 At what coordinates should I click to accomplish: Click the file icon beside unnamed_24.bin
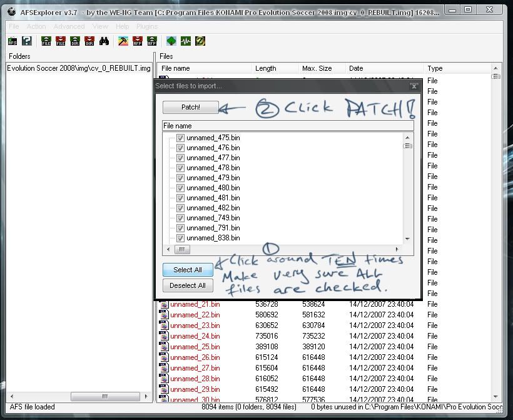click(x=164, y=336)
